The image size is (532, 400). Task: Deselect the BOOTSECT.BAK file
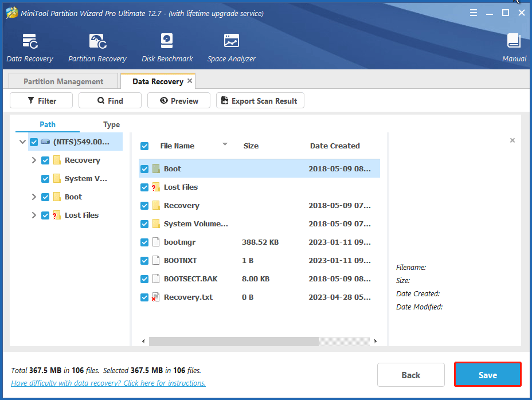pyautogui.click(x=144, y=279)
